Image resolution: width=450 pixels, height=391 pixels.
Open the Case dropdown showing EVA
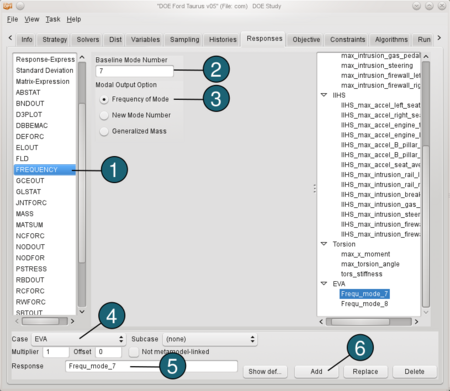pyautogui.click(x=79, y=339)
